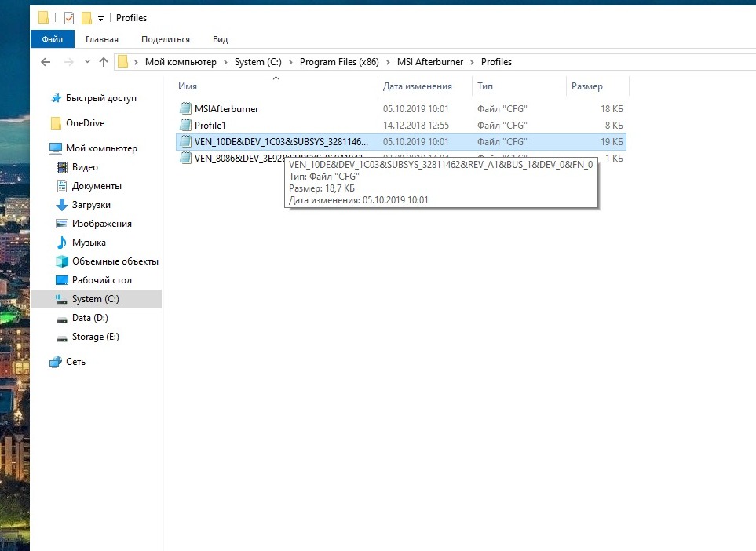Open Сеть in navigation pane

coord(75,362)
